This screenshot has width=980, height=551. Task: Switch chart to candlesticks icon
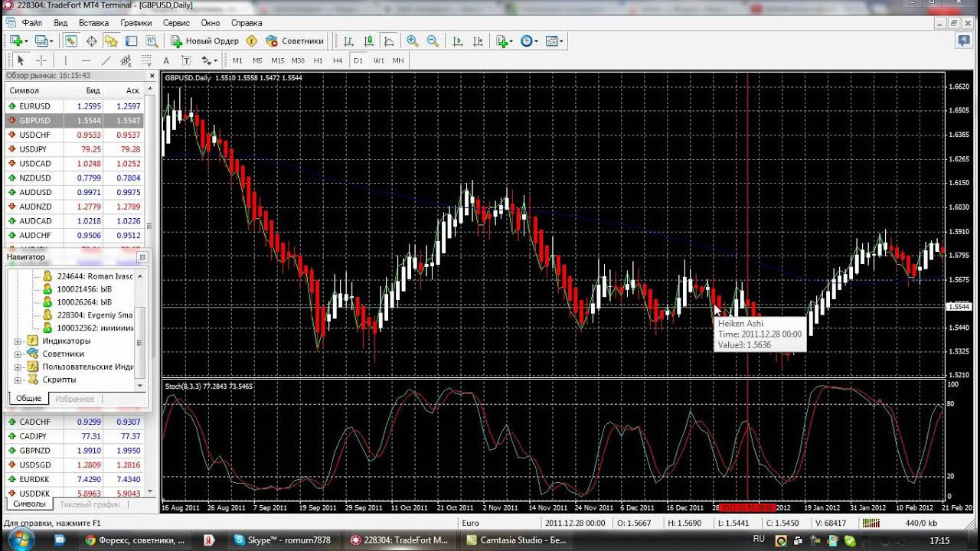(x=368, y=41)
